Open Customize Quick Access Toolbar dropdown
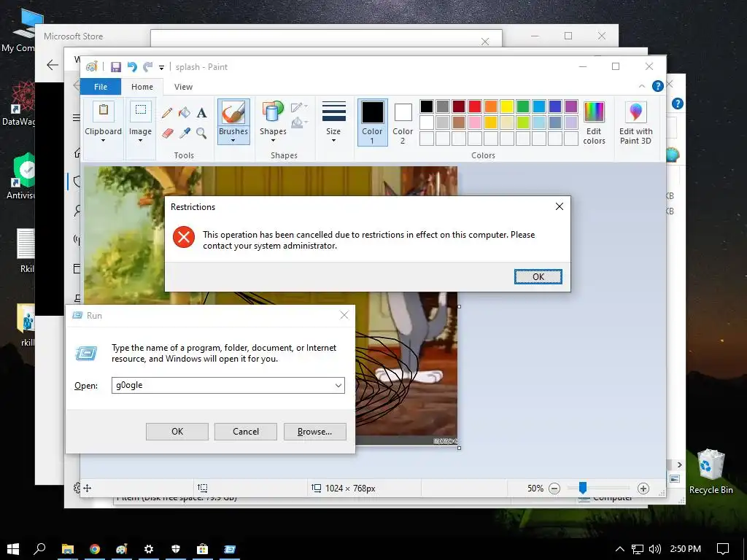 point(161,68)
